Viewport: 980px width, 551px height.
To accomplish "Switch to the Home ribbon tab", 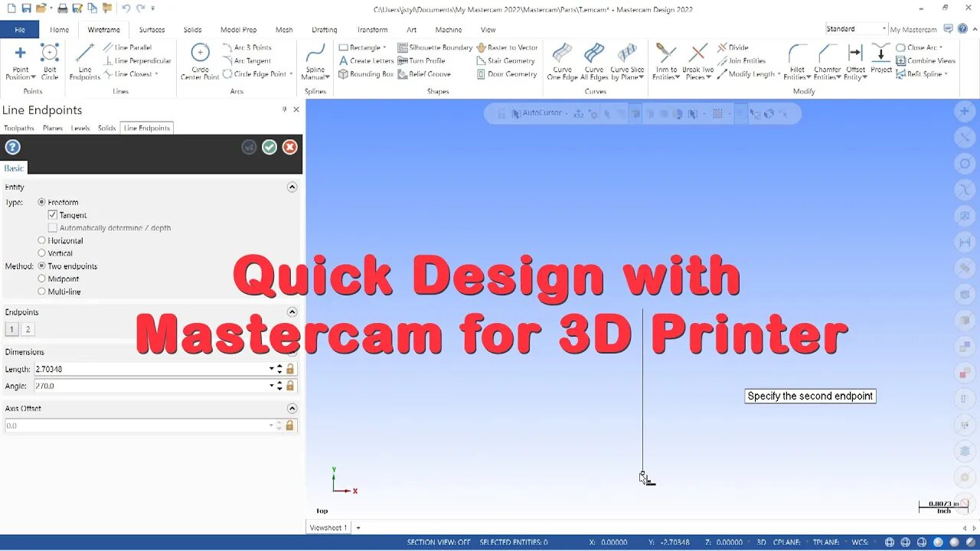I will coord(59,30).
